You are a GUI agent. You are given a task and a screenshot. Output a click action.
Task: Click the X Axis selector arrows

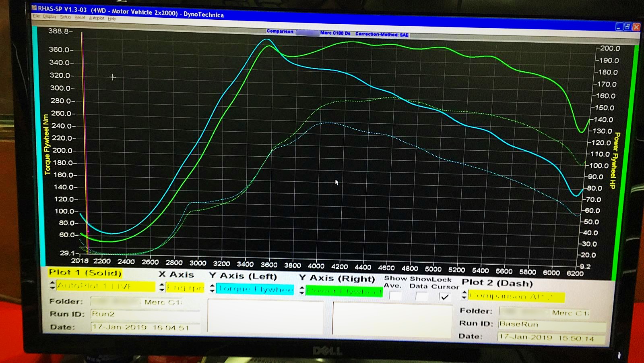(162, 287)
